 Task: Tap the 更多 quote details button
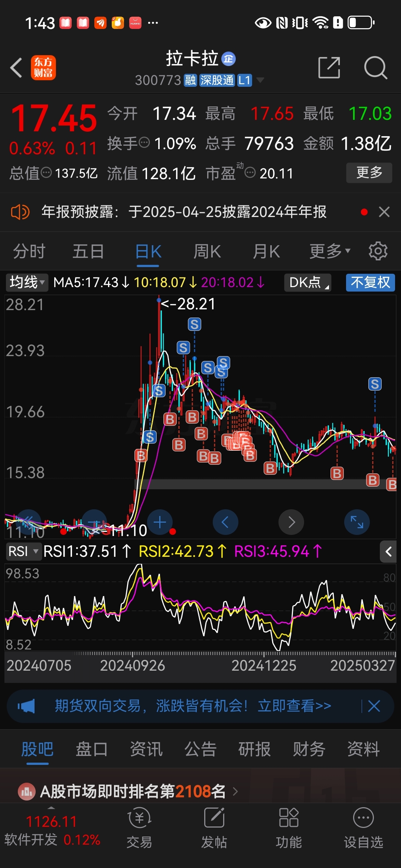tap(369, 172)
